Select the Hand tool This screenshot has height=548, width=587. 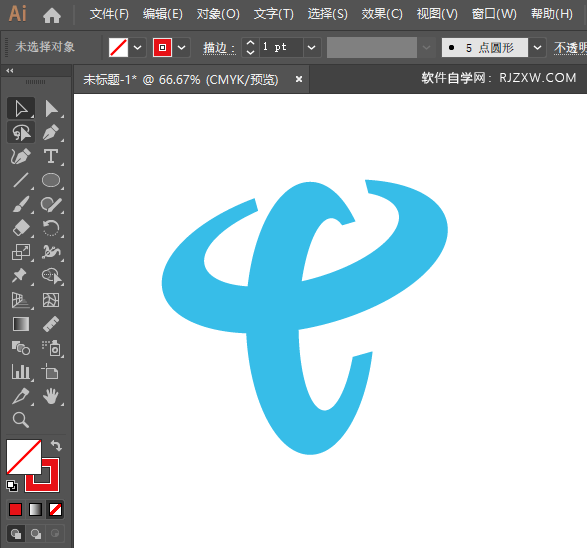tap(51, 396)
